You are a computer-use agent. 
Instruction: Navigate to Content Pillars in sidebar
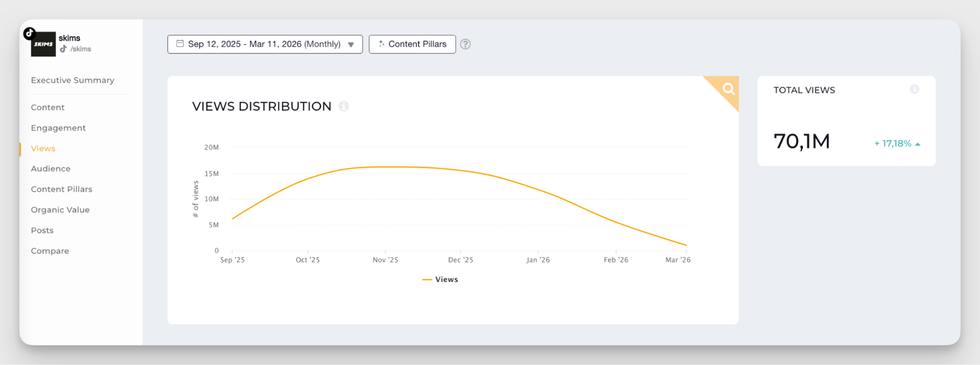(61, 189)
